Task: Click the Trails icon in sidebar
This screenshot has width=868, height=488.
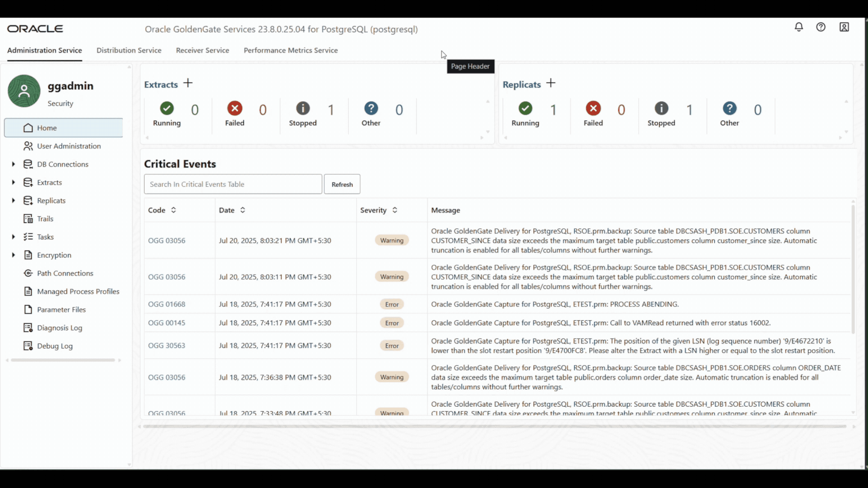Action: [28, 218]
